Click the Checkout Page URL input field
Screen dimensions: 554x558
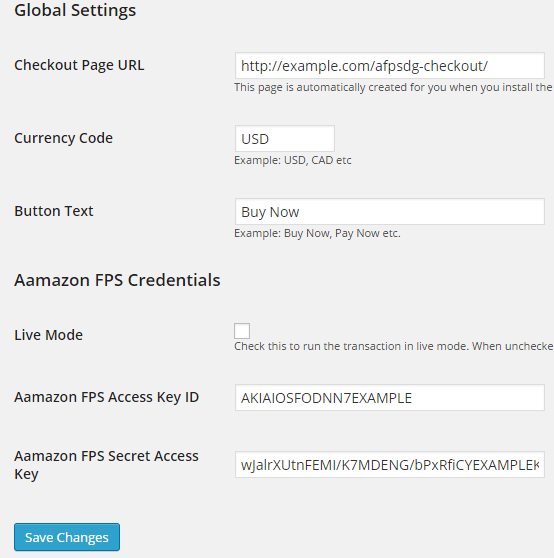tap(390, 65)
